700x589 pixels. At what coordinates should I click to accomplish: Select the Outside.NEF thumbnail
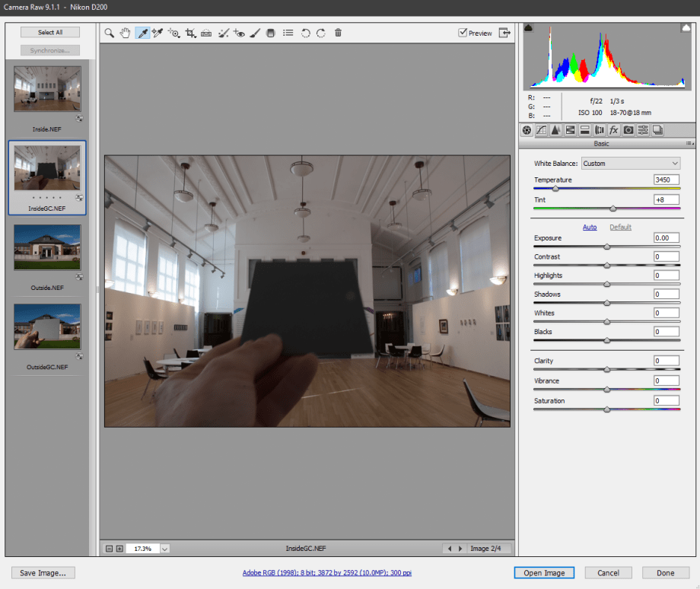pyautogui.click(x=47, y=247)
